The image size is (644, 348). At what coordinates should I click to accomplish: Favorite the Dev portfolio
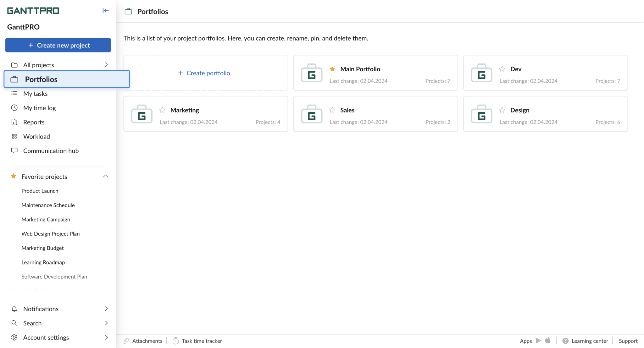[502, 69]
